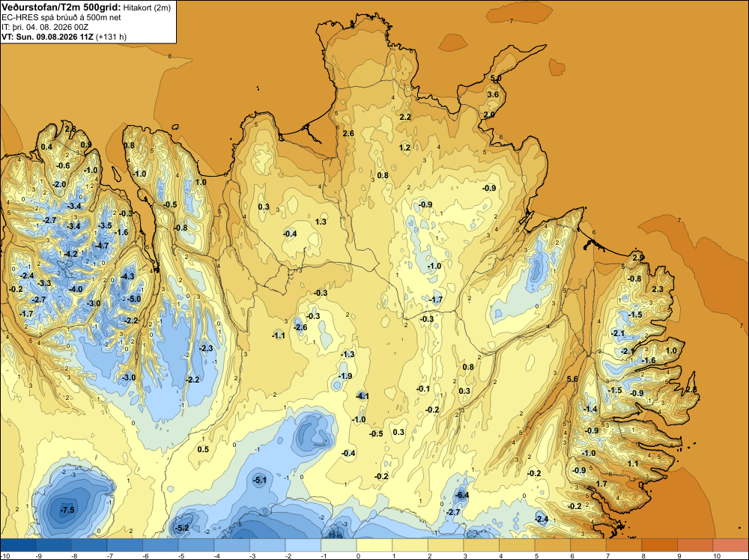Click the 5.6 temperature value label
The width and height of the screenshot is (749, 560).
point(572,379)
